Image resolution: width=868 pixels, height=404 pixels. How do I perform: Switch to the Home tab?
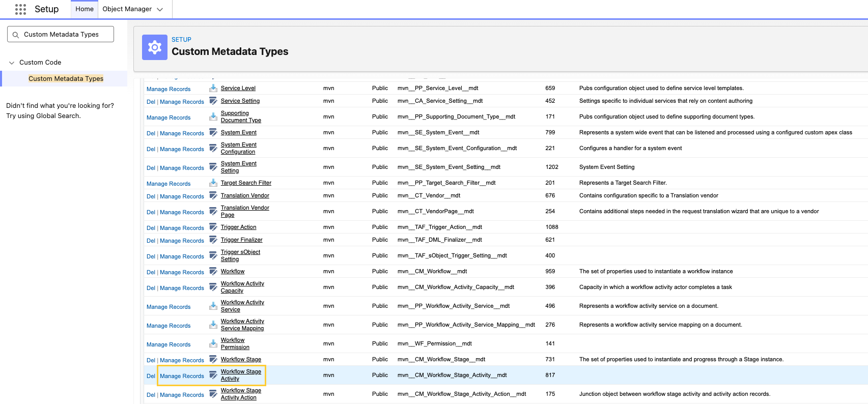click(x=85, y=9)
